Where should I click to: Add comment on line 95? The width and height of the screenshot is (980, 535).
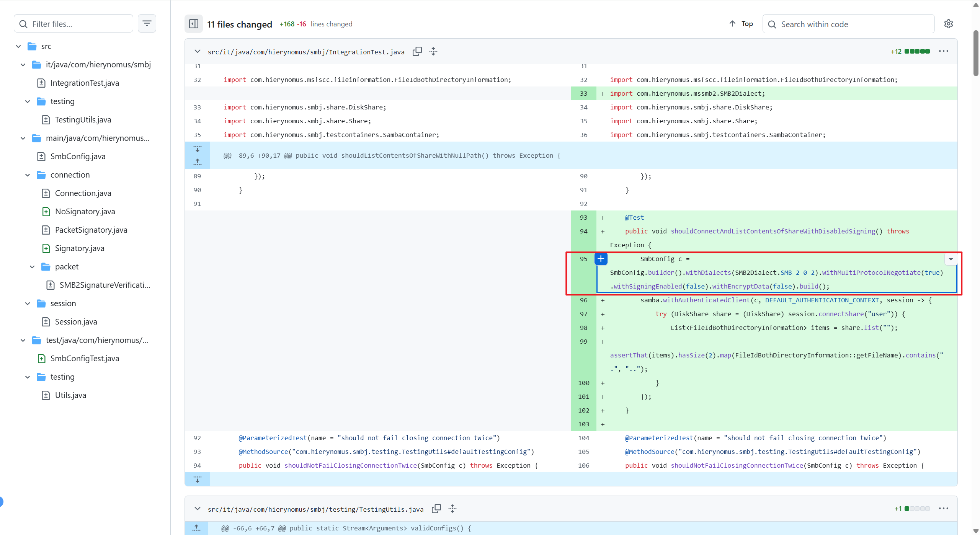click(601, 259)
